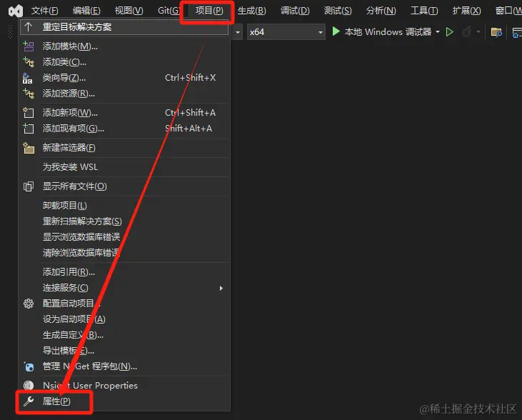522x420 pixels.
Task: Open the 视图(V) menu
Action: point(129,11)
